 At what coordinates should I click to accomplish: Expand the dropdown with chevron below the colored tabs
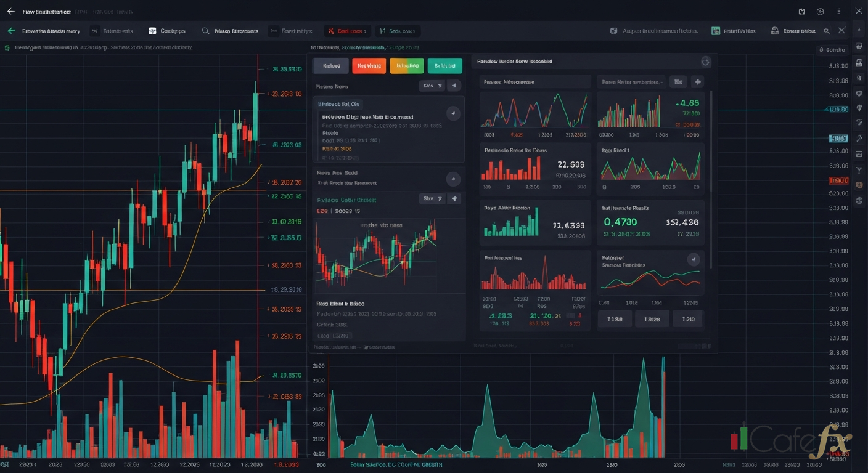(x=431, y=86)
